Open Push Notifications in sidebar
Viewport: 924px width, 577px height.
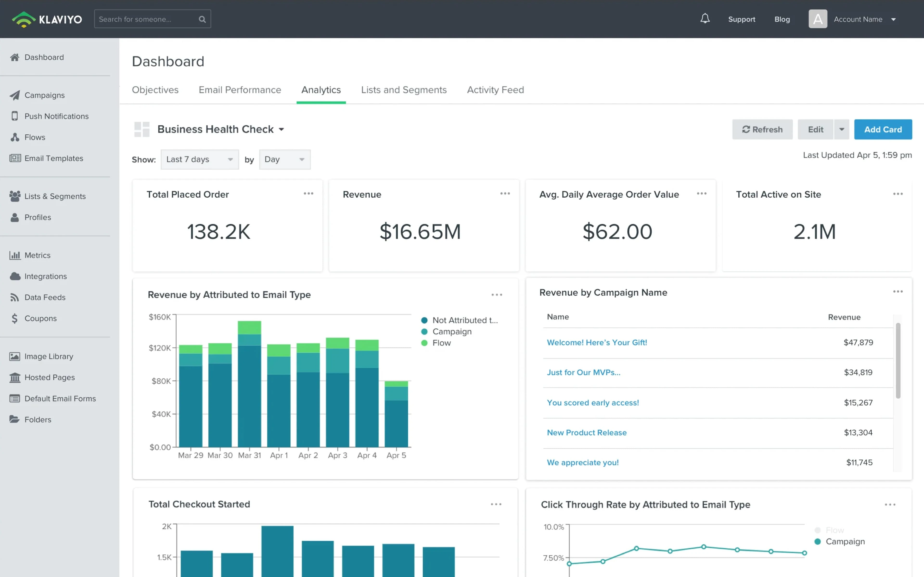coord(56,116)
